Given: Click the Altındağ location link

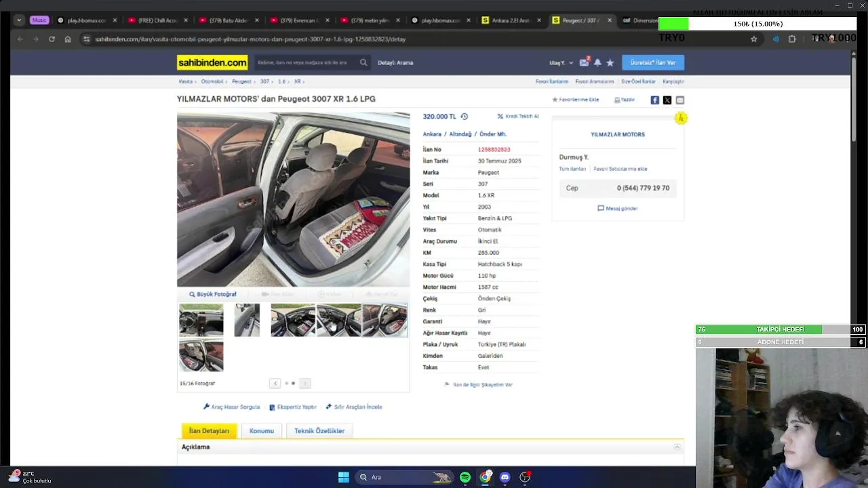Looking at the screenshot, I should point(460,134).
